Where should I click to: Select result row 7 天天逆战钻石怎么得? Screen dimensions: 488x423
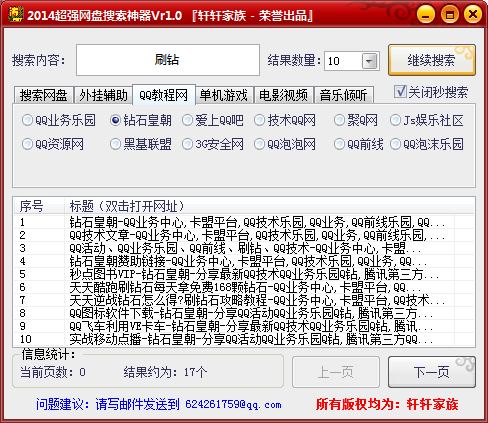pyautogui.click(x=244, y=300)
